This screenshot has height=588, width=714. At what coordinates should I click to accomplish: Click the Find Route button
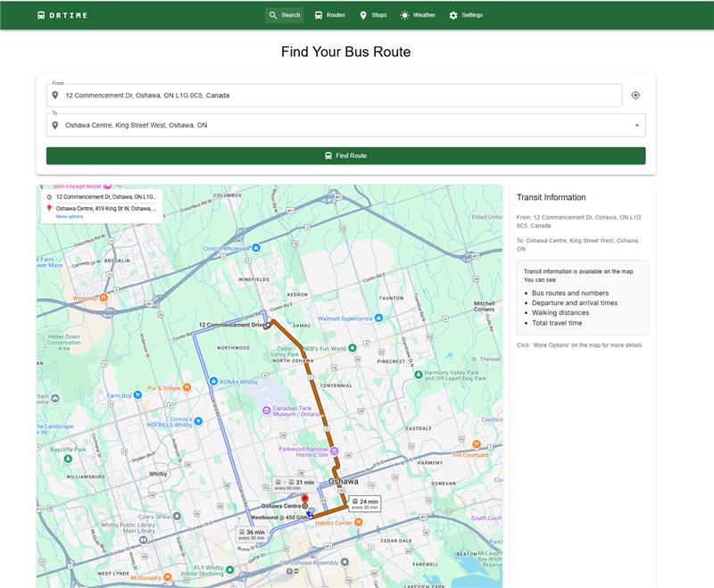click(x=346, y=155)
